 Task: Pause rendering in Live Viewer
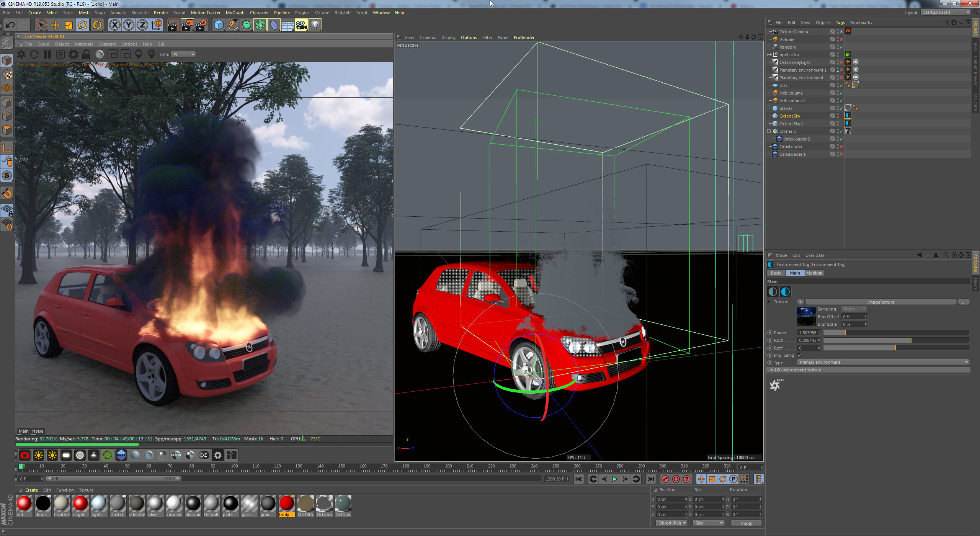pyautogui.click(x=47, y=54)
